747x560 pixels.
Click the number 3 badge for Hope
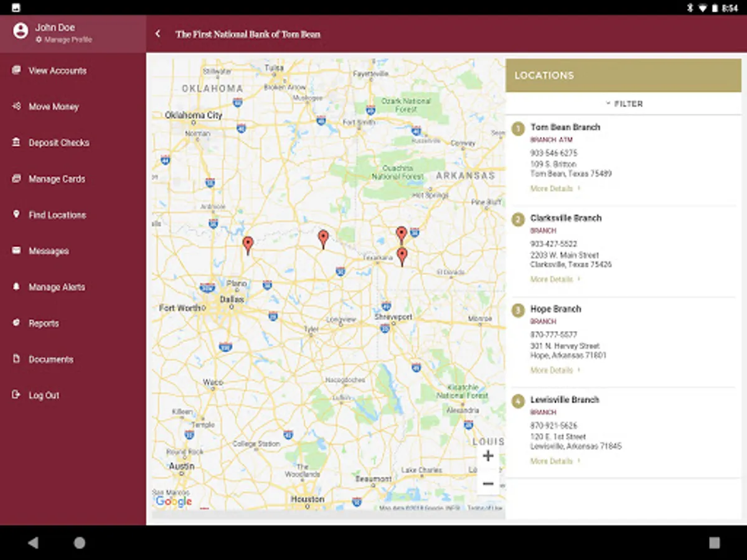(x=518, y=310)
